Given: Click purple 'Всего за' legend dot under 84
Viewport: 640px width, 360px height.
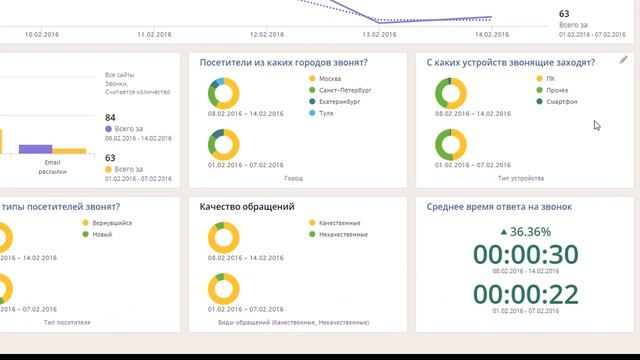Looking at the screenshot, I should click(x=108, y=129).
